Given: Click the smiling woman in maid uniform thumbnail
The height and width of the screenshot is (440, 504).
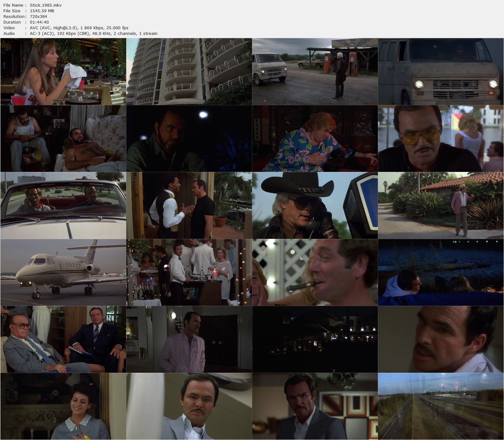Looking at the screenshot, I should coord(63,406).
